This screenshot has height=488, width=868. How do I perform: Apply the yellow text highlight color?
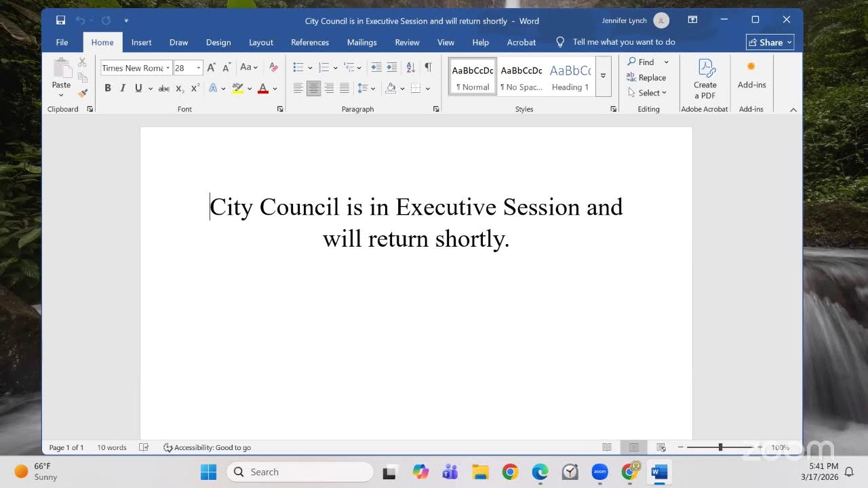[237, 88]
